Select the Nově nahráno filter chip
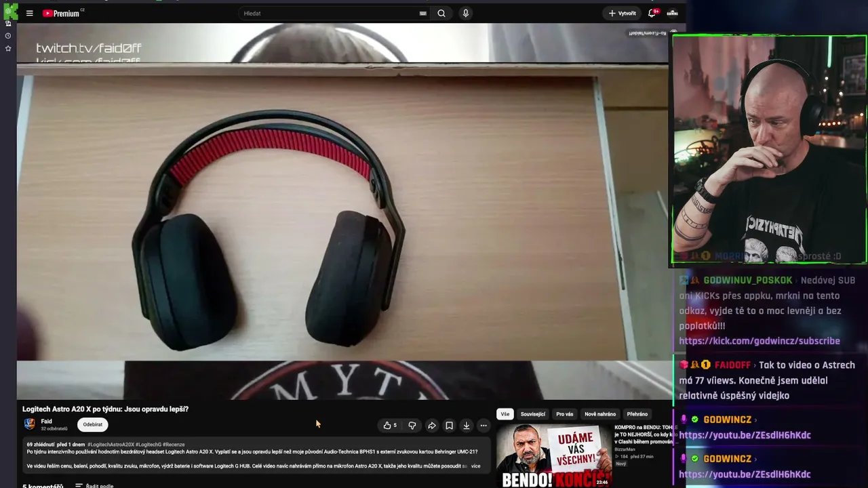This screenshot has width=868, height=488. click(x=600, y=414)
